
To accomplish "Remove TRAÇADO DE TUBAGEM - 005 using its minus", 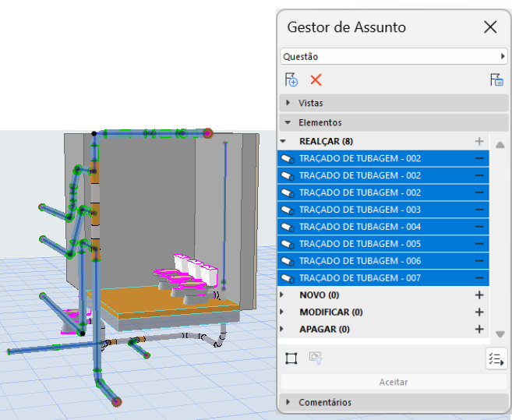I will [x=479, y=244].
